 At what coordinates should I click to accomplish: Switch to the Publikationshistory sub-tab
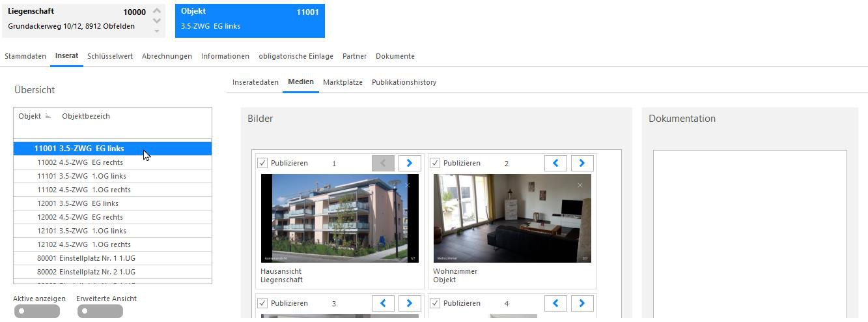(404, 82)
